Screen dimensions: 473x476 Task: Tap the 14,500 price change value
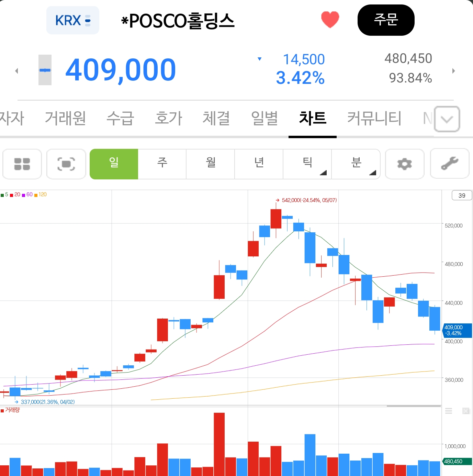(304, 59)
